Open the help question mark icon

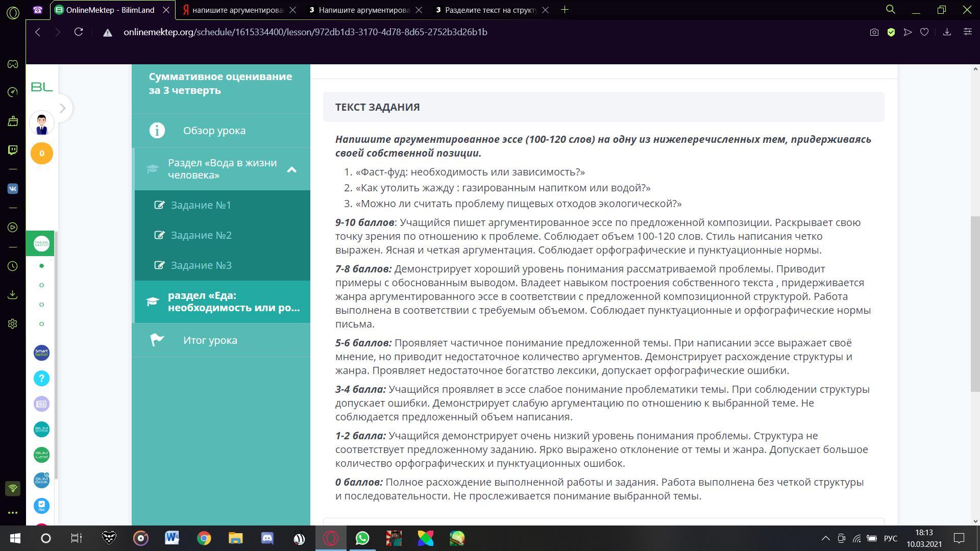click(x=42, y=378)
